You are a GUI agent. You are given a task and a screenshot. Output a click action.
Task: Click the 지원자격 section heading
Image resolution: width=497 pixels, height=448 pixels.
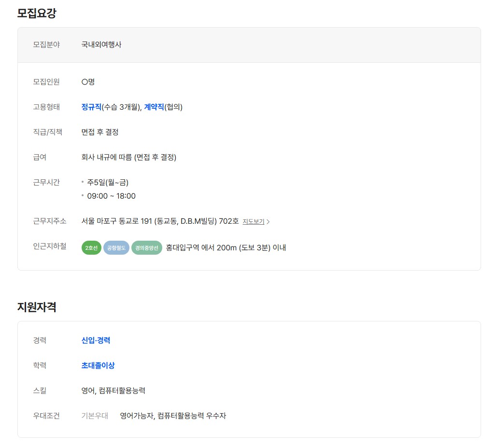[x=37, y=307]
